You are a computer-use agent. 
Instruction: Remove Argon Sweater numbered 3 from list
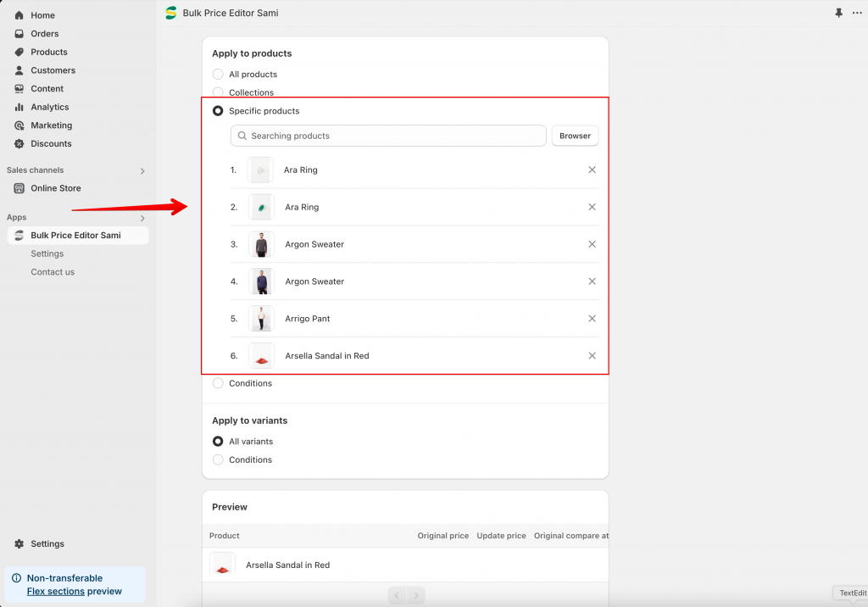coord(592,244)
